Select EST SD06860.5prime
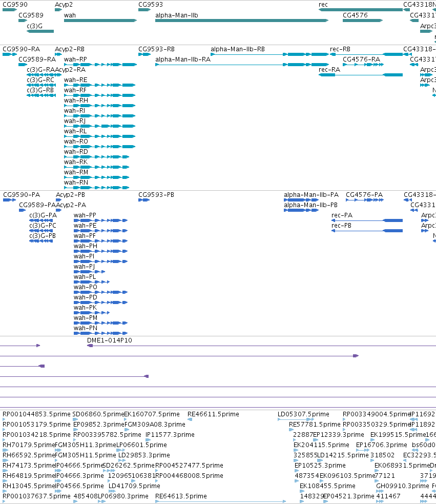The width and height of the screenshot is (436, 504). [98, 414]
